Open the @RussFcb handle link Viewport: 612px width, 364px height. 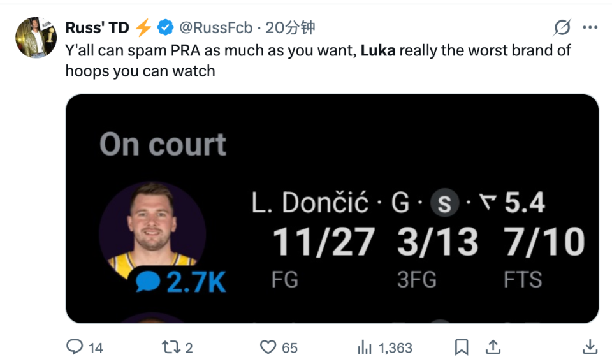[x=216, y=27]
